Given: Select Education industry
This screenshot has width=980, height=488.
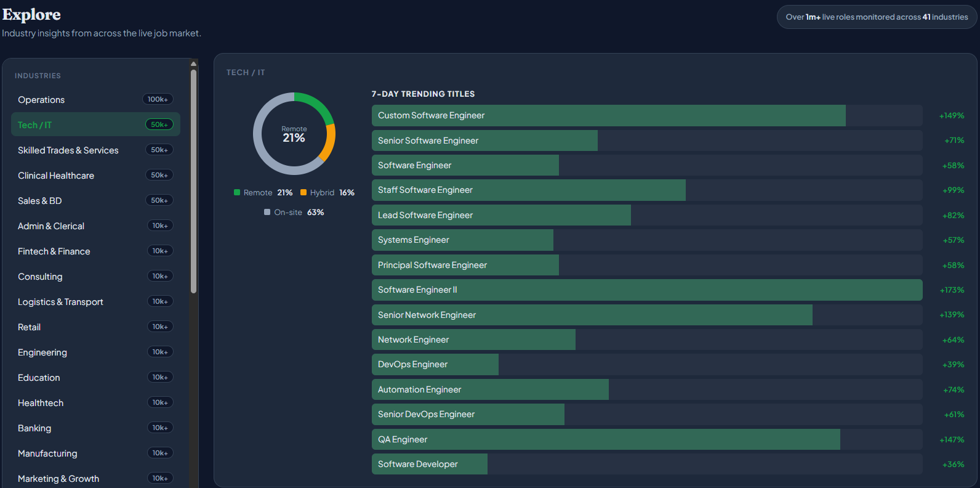Looking at the screenshot, I should 95,377.
